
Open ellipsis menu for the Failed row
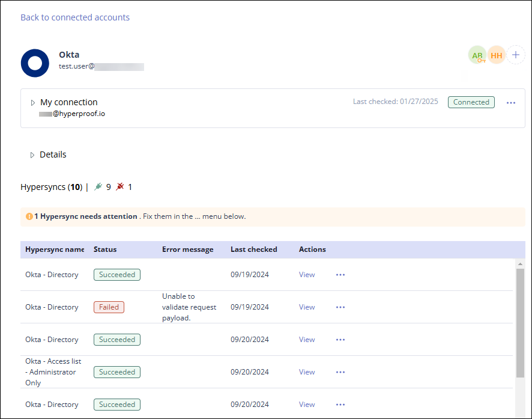click(340, 307)
